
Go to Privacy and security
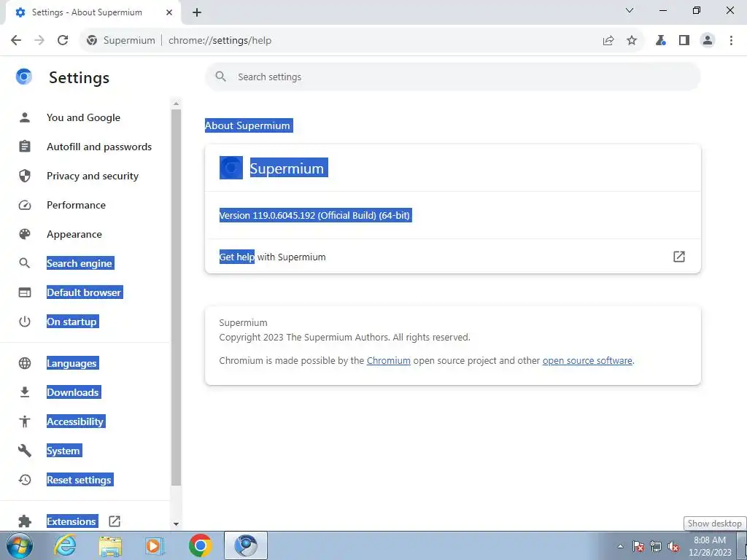[93, 176]
